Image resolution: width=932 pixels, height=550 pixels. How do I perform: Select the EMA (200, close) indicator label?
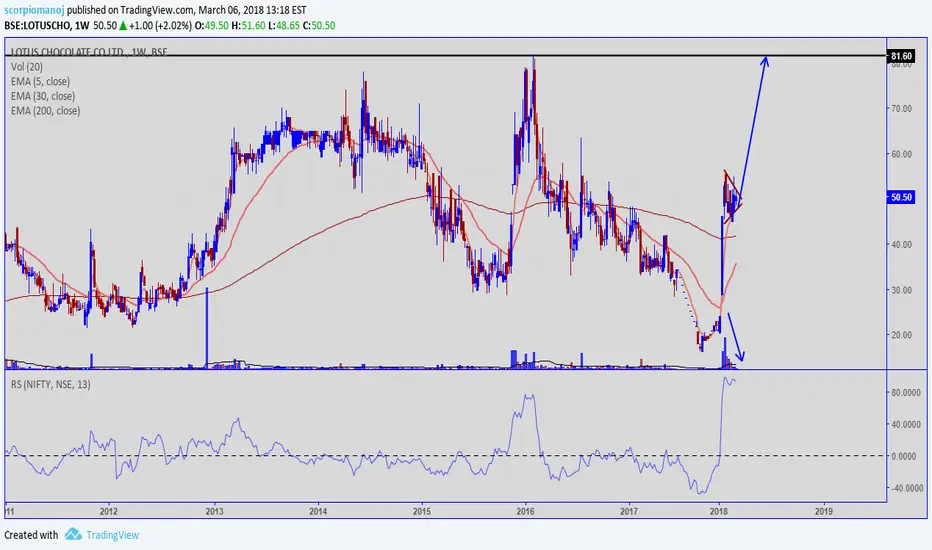coord(45,111)
